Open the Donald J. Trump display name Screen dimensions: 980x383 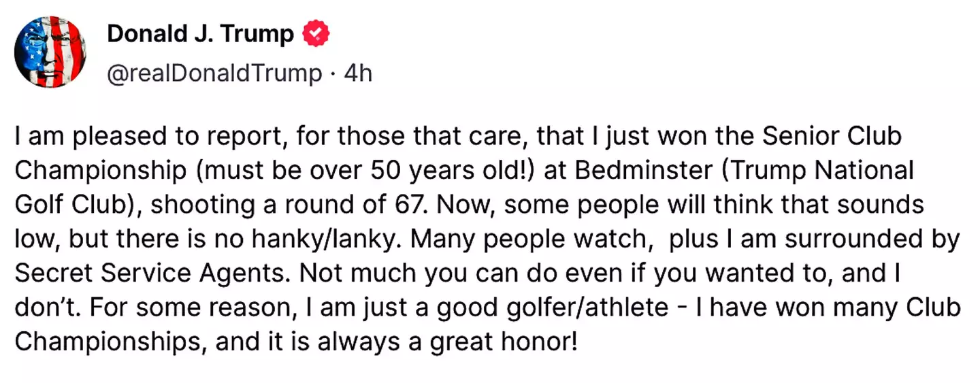click(201, 34)
